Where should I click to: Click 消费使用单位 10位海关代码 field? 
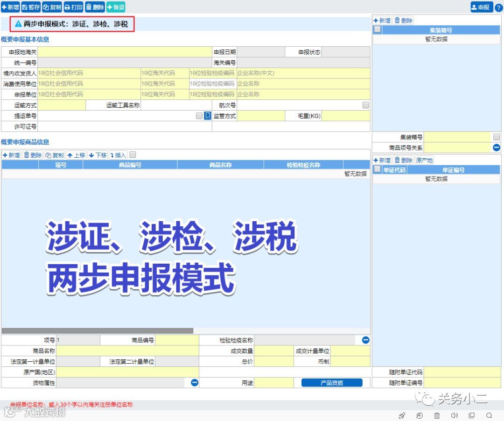point(165,84)
